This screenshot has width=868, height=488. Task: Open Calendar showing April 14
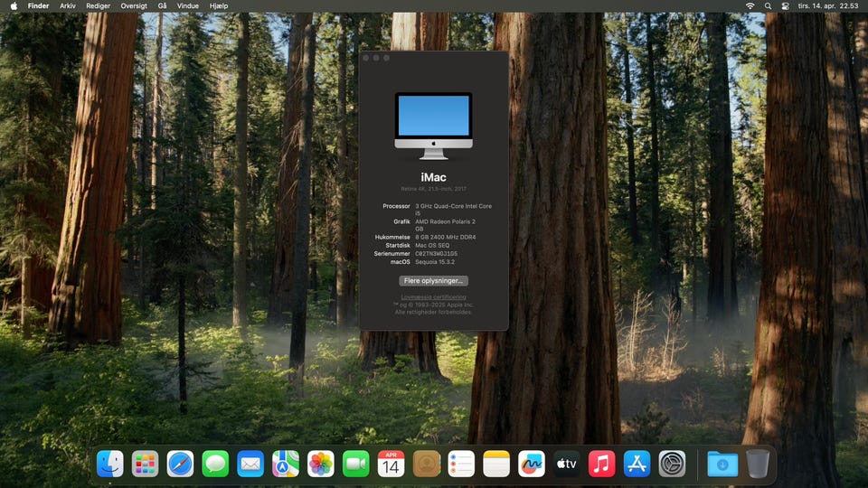[391, 464]
